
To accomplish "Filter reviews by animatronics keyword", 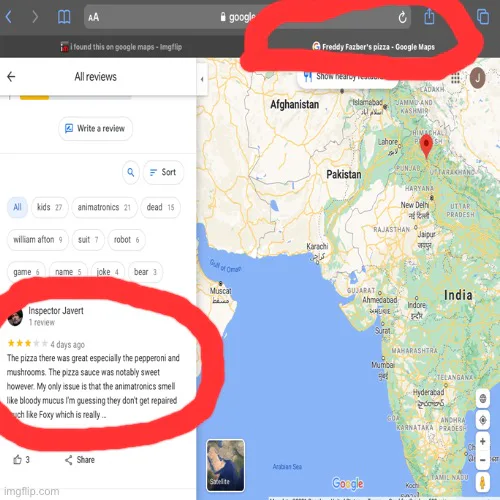I will tap(104, 207).
